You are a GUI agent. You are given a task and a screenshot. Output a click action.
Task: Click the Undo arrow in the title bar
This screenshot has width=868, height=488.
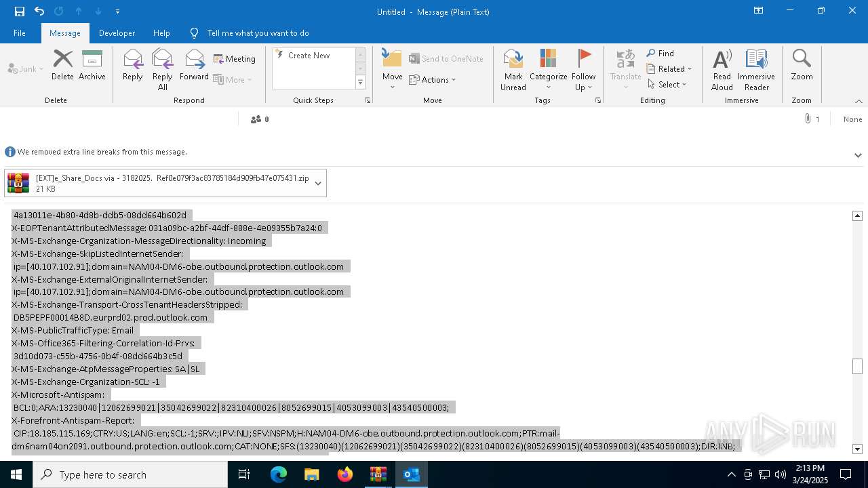(x=39, y=12)
